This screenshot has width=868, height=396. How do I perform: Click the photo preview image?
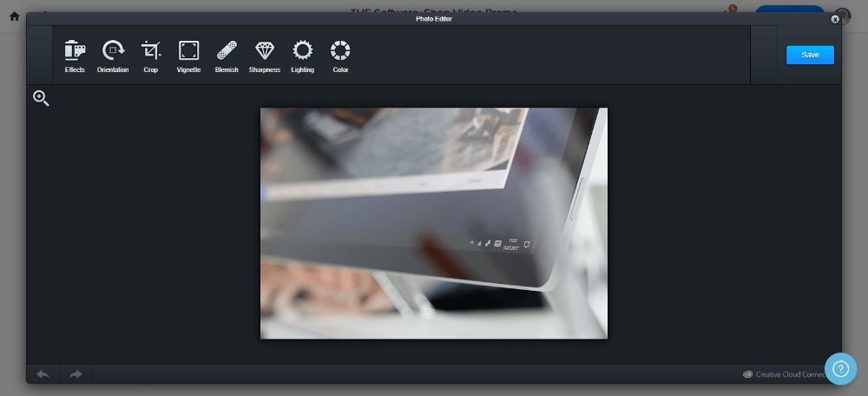[x=434, y=223]
